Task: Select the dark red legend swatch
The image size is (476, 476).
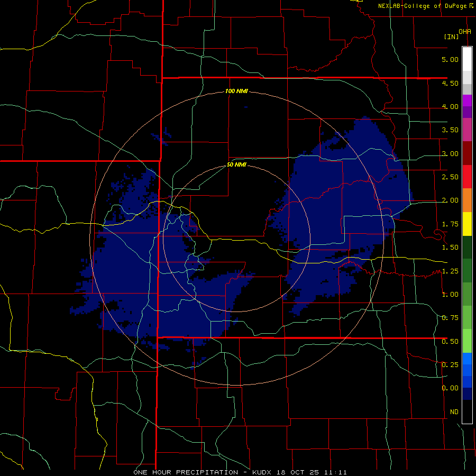Action: (x=467, y=153)
